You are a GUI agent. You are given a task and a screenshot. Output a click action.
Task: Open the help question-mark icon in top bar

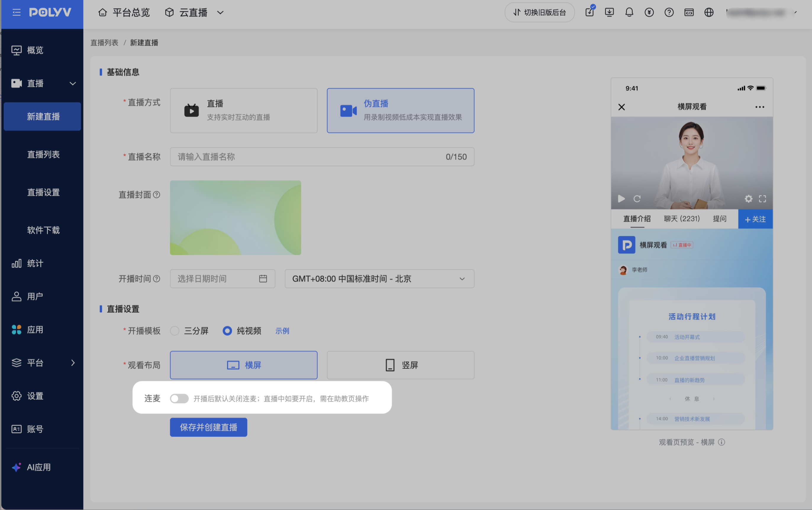tap(669, 12)
